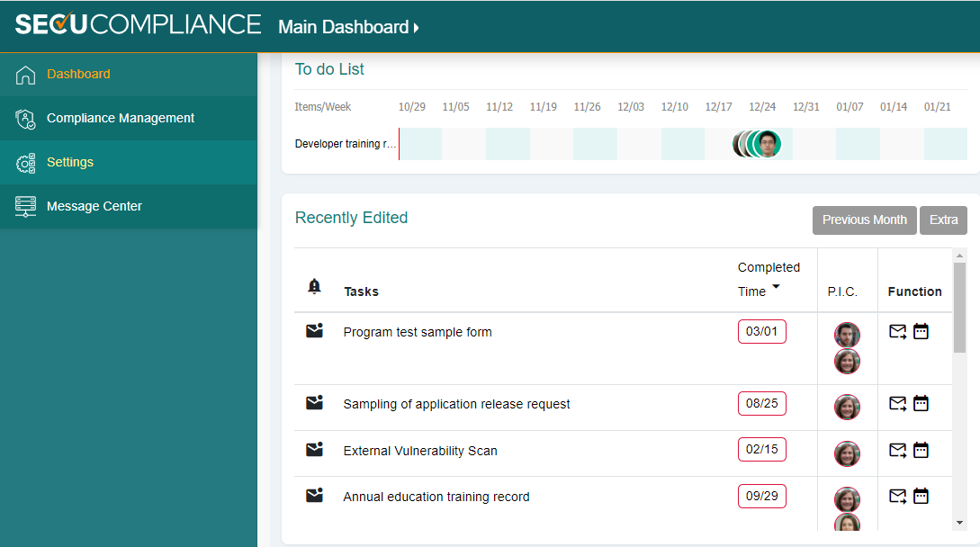980x547 pixels.
Task: Click the 10/29 week label
Action: 412,107
